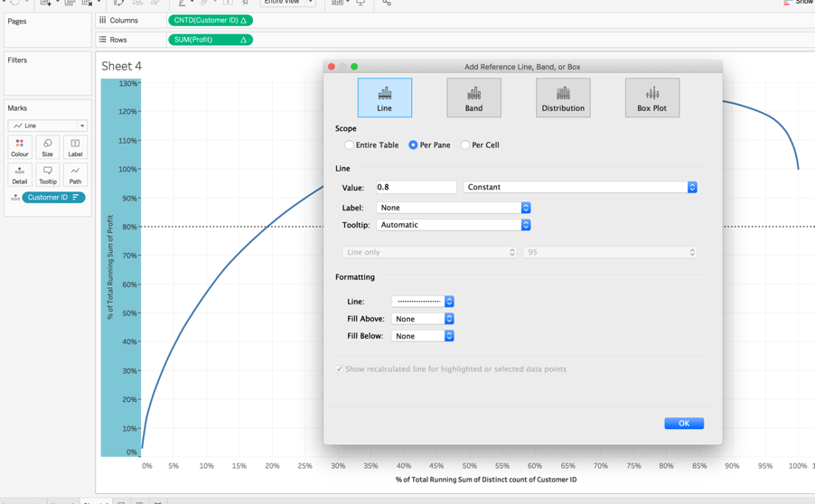Click the delta icon on CNTD(Customer ID) pill
The width and height of the screenshot is (815, 504).
pyautogui.click(x=243, y=20)
